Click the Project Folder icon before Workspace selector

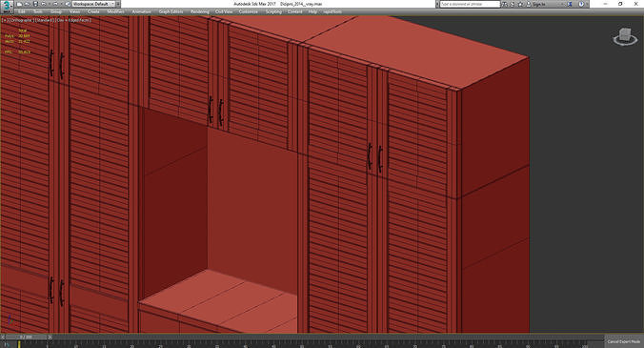point(68,4)
